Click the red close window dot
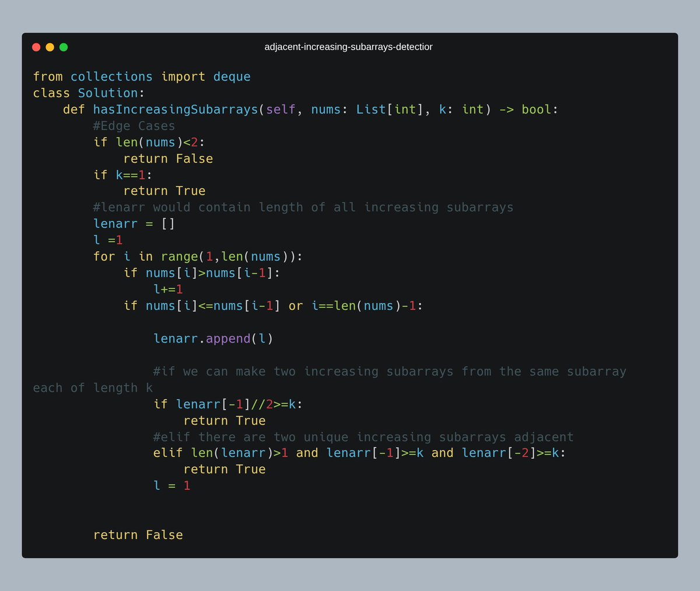Viewport: 700px width, 591px height. (x=36, y=47)
